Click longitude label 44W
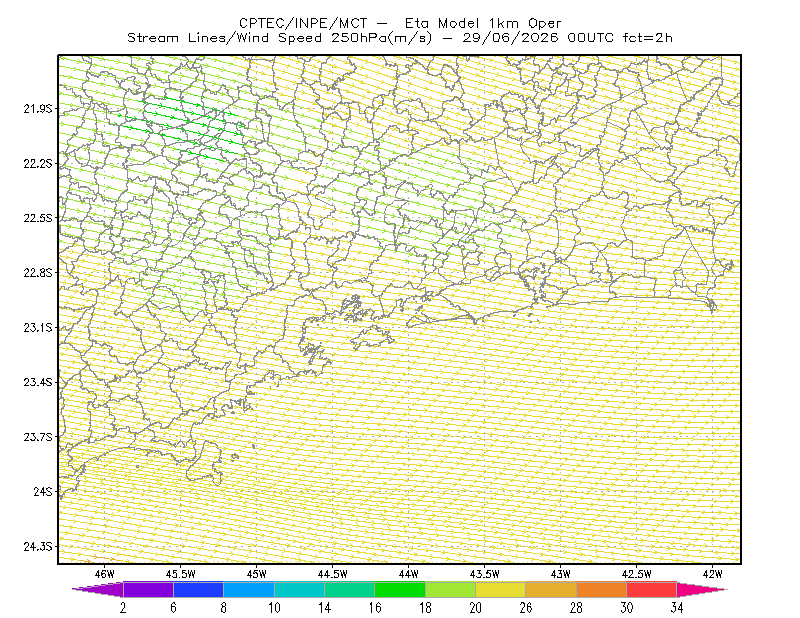The image size is (800, 618). point(409,574)
